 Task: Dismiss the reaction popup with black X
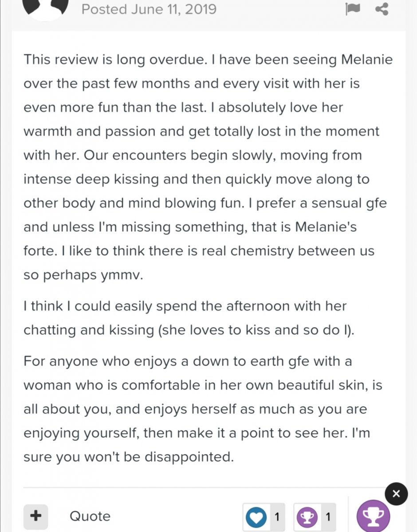[x=396, y=493]
